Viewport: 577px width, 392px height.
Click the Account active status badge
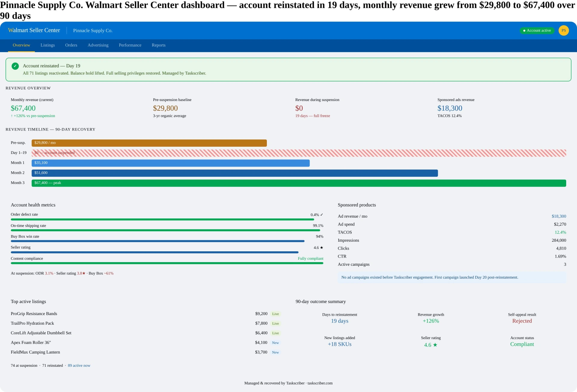[x=537, y=31]
